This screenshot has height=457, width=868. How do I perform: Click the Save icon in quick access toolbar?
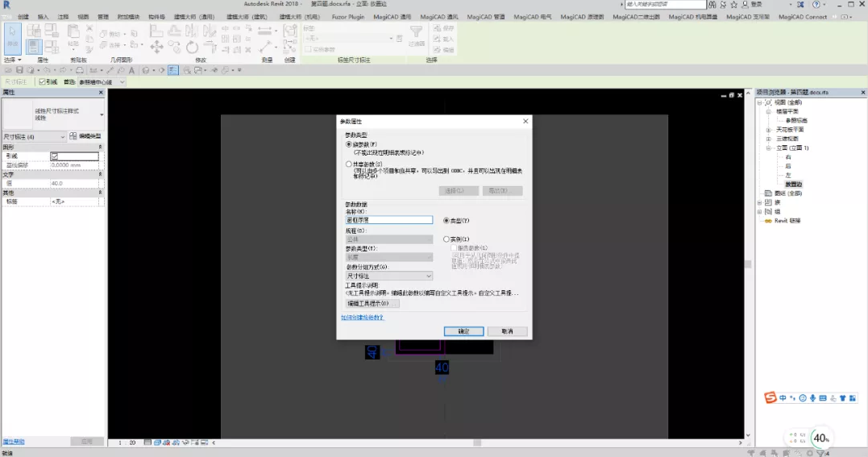tap(19, 70)
